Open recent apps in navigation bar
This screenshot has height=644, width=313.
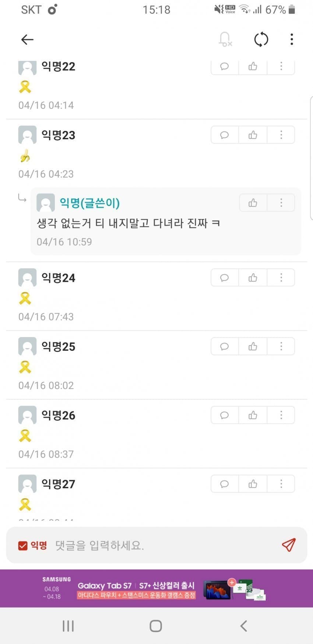pos(68,626)
